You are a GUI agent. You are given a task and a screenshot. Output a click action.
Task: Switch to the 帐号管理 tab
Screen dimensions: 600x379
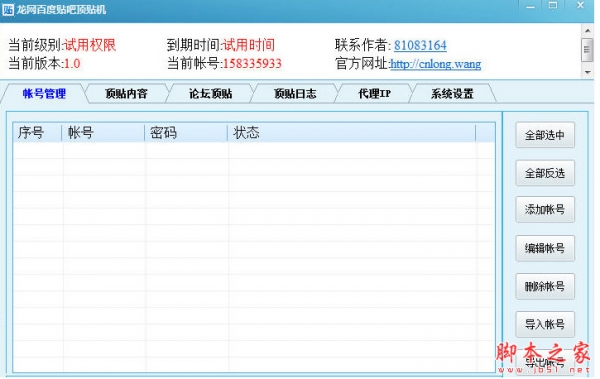click(x=44, y=93)
